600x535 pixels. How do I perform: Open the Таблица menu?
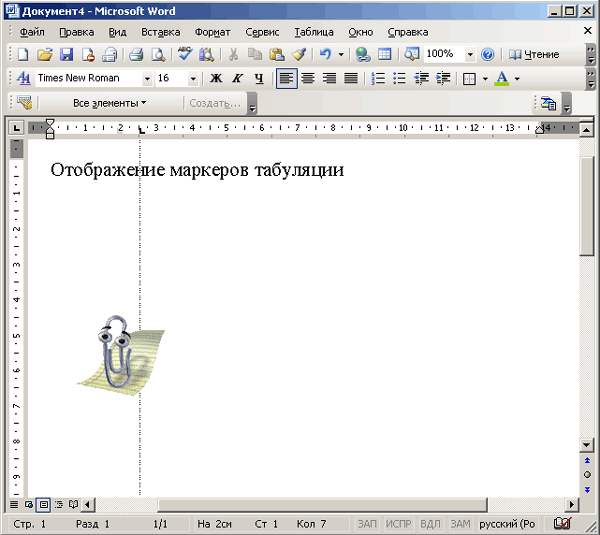pyautogui.click(x=314, y=32)
